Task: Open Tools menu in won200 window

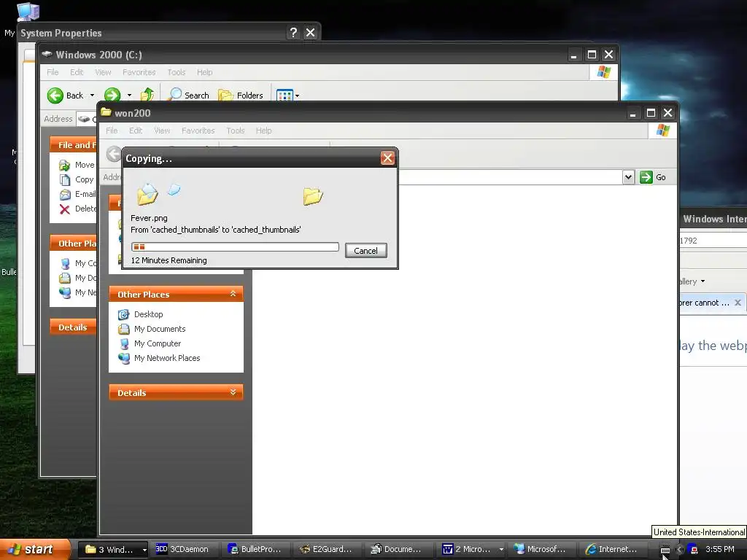Action: 236,131
